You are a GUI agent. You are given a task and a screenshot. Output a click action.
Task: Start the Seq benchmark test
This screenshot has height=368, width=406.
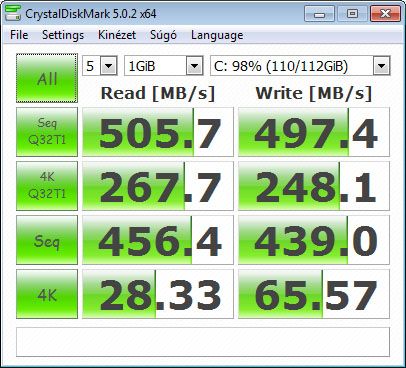(x=47, y=240)
